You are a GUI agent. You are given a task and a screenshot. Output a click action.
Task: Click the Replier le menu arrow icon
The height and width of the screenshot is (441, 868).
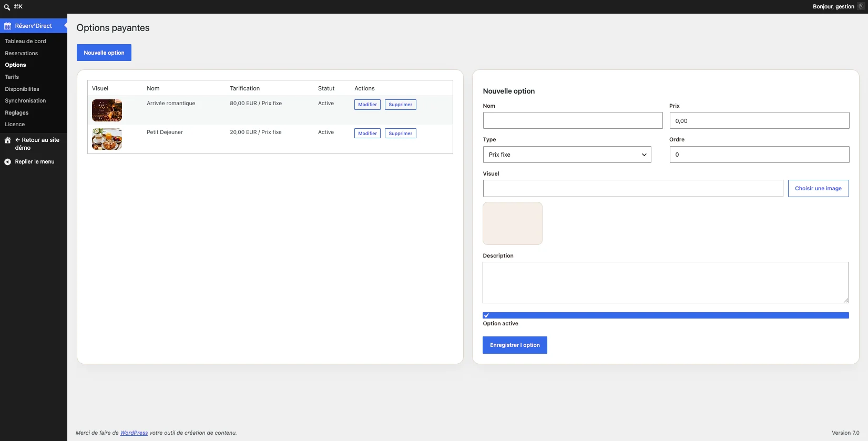(x=8, y=162)
